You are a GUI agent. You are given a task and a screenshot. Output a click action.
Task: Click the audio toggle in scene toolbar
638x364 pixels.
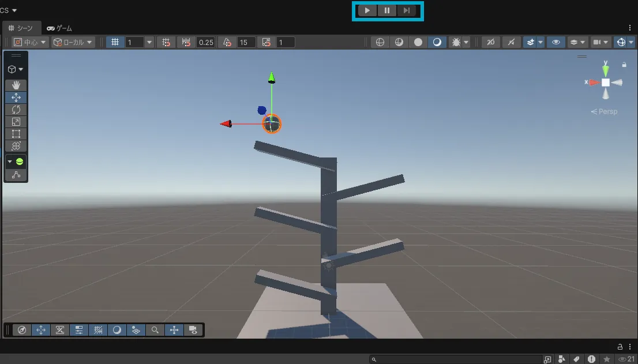(x=511, y=42)
